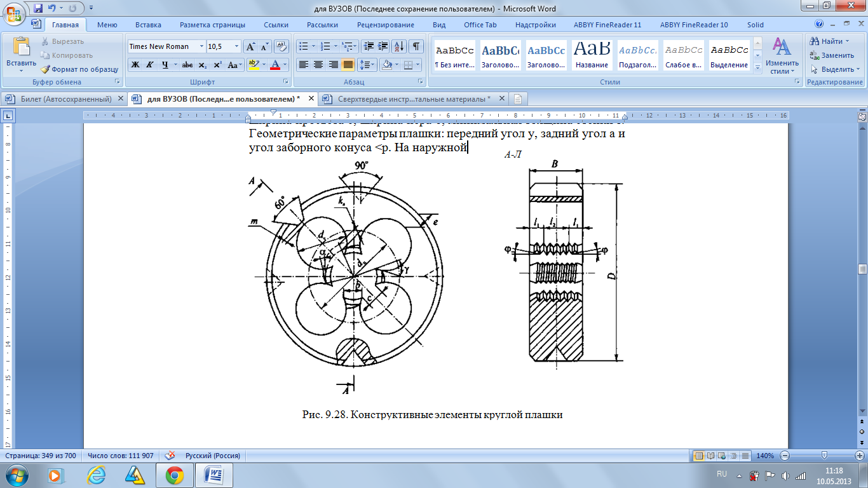The height and width of the screenshot is (488, 868).
Task: Align text left
Action: [304, 65]
